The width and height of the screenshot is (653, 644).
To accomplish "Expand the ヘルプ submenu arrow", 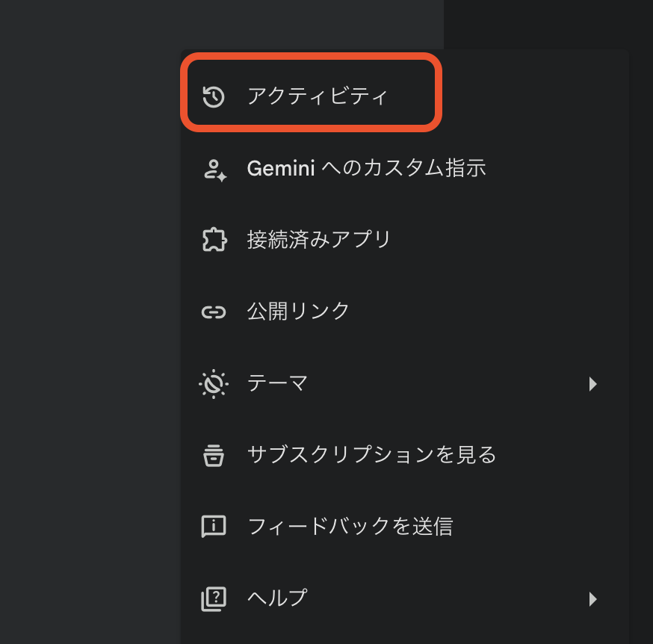I will 592,598.
